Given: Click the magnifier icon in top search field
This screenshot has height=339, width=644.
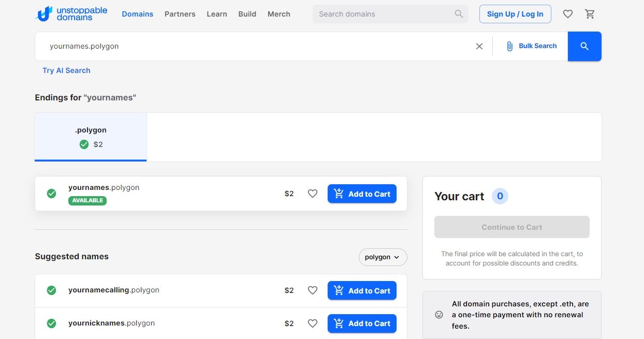Looking at the screenshot, I should click(x=459, y=14).
